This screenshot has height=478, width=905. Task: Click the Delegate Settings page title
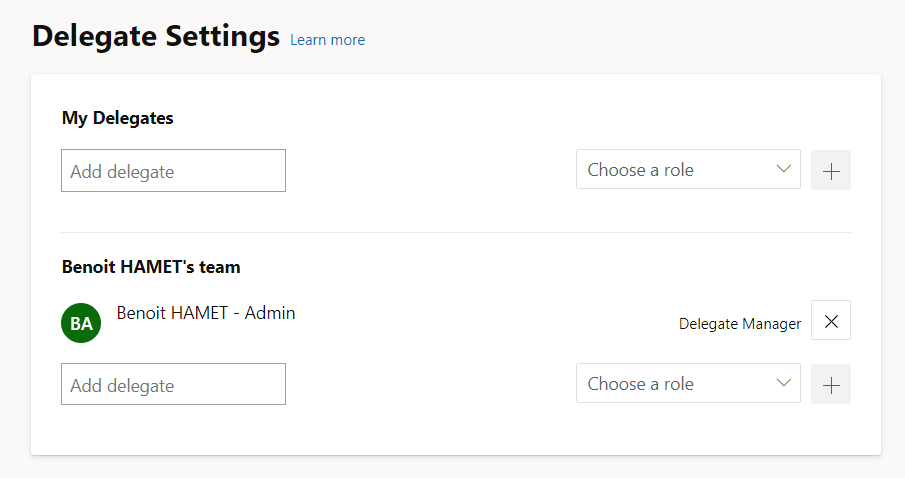click(156, 37)
